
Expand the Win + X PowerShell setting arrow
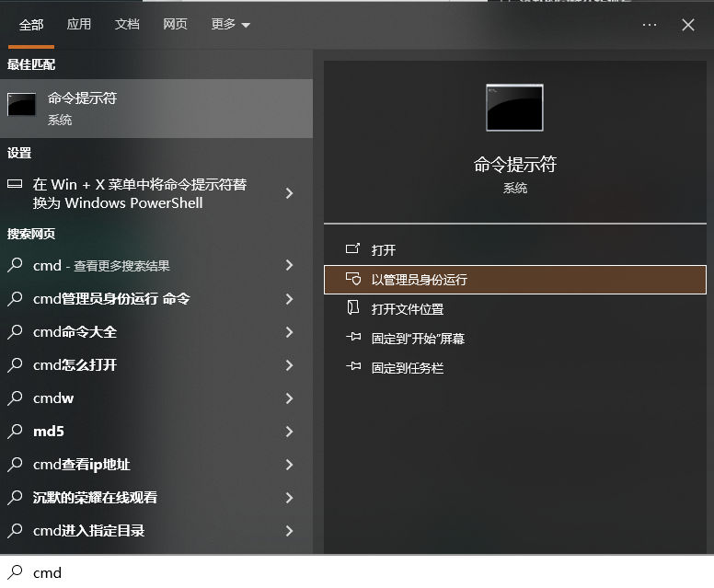coord(289,193)
